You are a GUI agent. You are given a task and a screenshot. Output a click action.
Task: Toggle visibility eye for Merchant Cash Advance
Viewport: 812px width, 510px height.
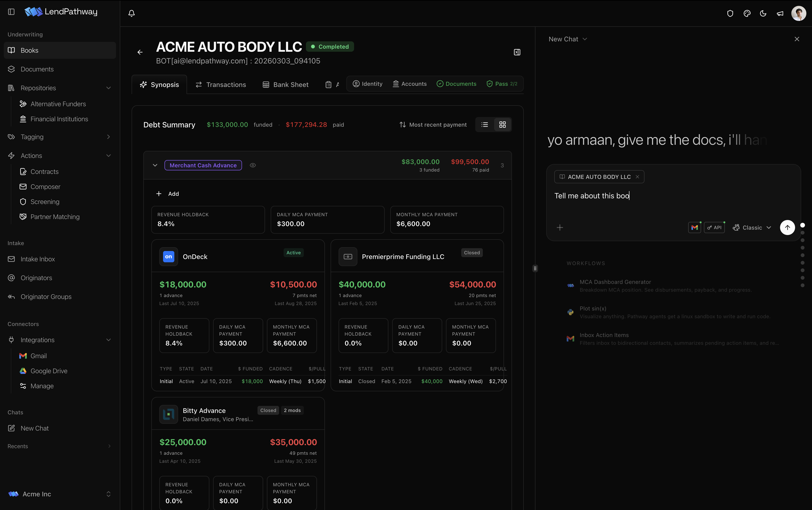253,165
